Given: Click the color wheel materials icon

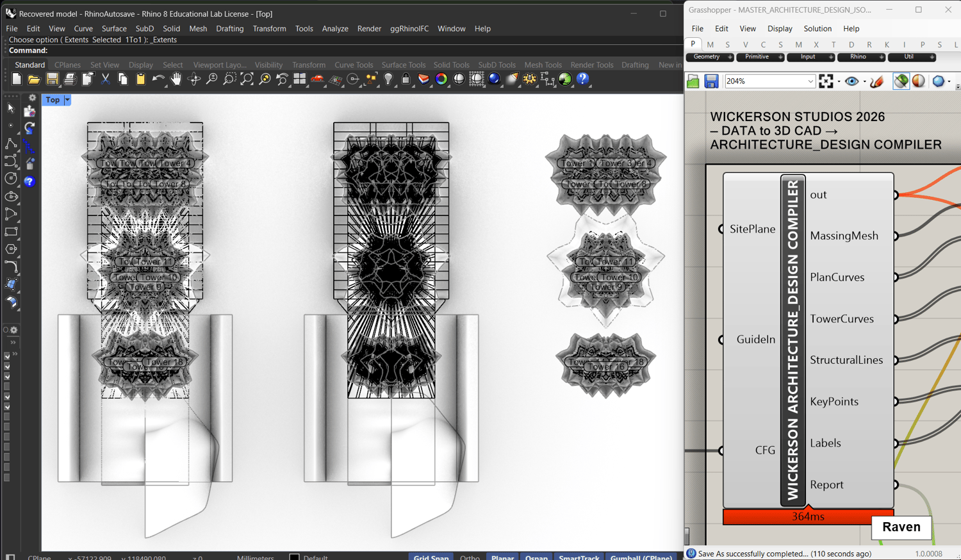Looking at the screenshot, I should pyautogui.click(x=441, y=79).
